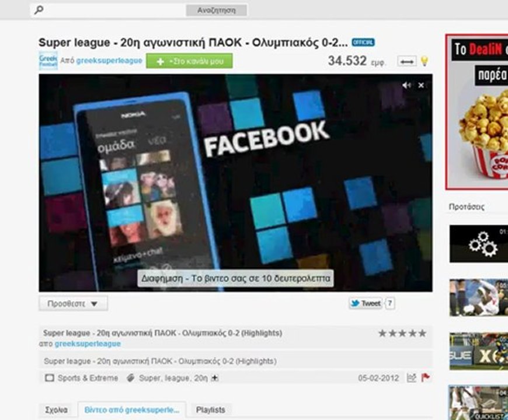Open the suggested video with gears thumbnail
Viewport: 508px width, 420px height.
(x=479, y=244)
